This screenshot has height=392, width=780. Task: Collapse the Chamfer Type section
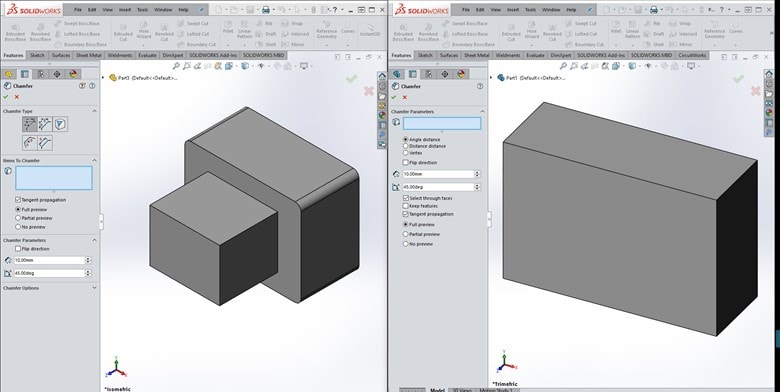94,111
